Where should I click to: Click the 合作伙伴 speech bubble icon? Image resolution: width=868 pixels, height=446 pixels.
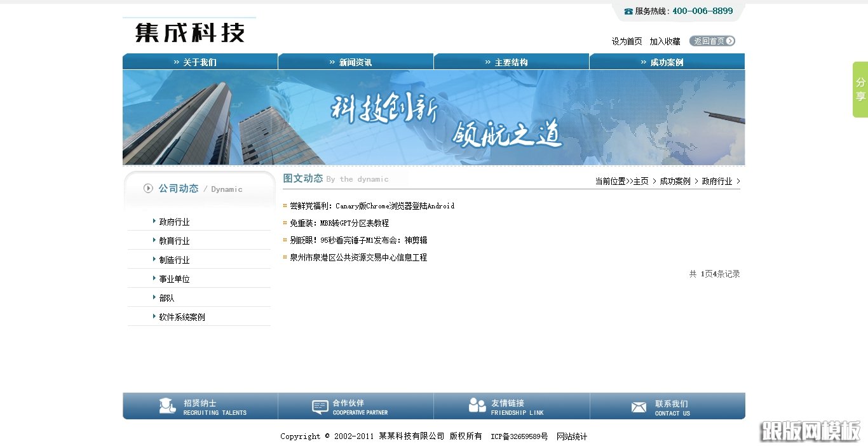point(321,405)
